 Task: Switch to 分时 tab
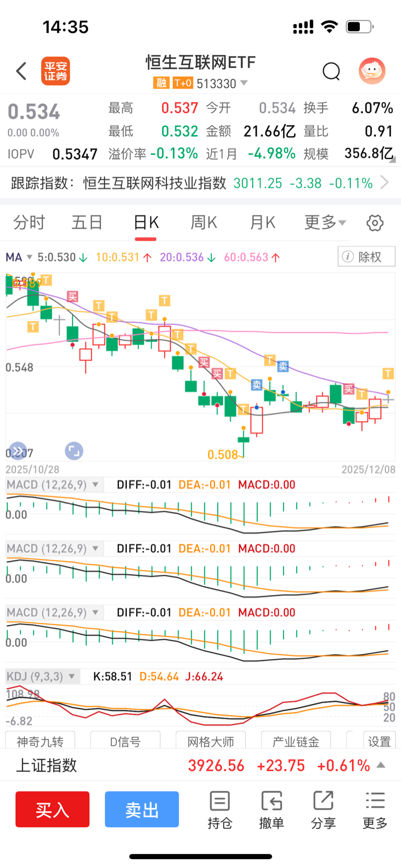click(29, 223)
